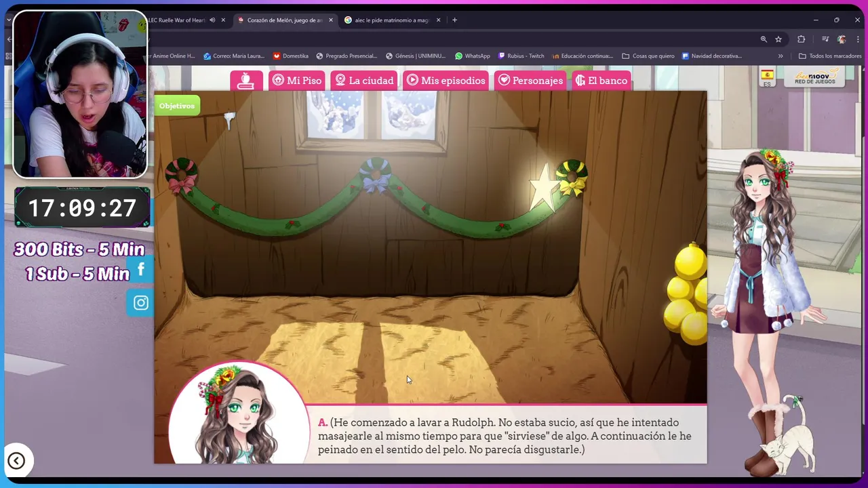The width and height of the screenshot is (868, 488).
Task: Click the zoom magnifier icon in address bar
Action: pyautogui.click(x=764, y=39)
